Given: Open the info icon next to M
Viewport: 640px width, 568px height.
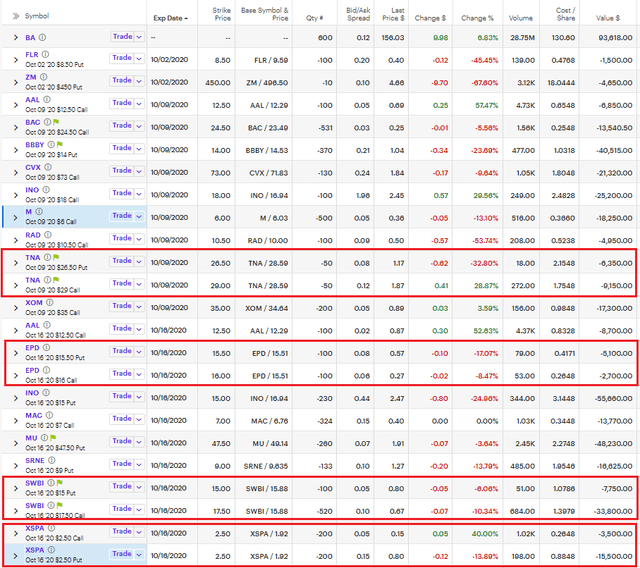Looking at the screenshot, I should 39,211.
